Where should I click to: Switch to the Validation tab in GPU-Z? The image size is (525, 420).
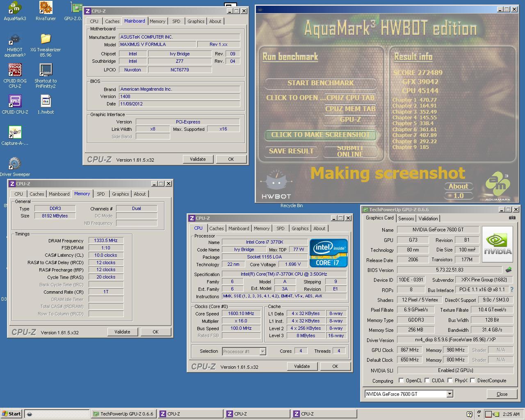click(x=428, y=219)
